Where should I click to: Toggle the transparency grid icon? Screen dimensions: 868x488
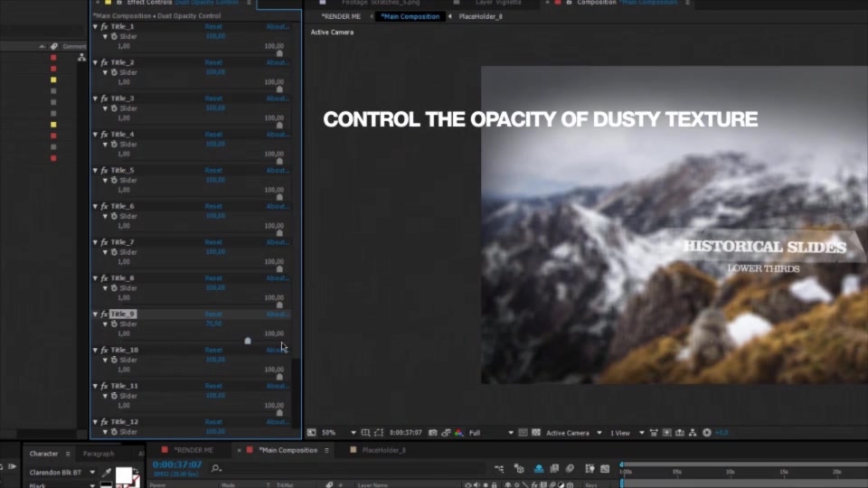point(536,433)
